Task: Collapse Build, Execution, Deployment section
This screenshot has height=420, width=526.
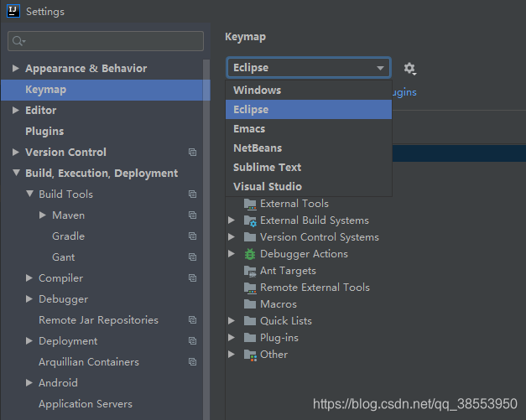Action: (16, 173)
